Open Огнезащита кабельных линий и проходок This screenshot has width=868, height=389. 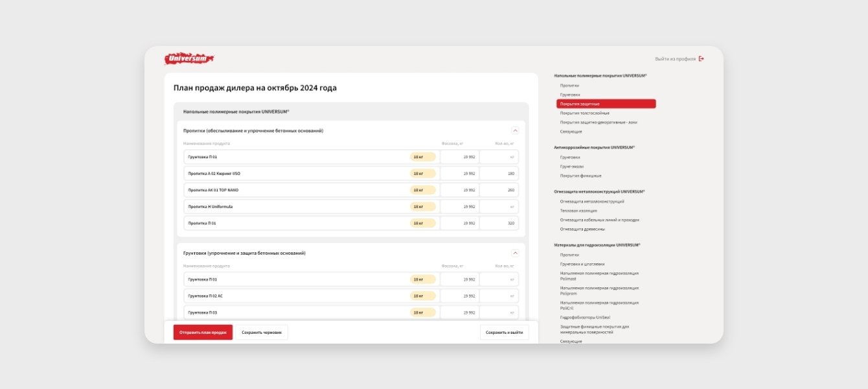click(600, 220)
